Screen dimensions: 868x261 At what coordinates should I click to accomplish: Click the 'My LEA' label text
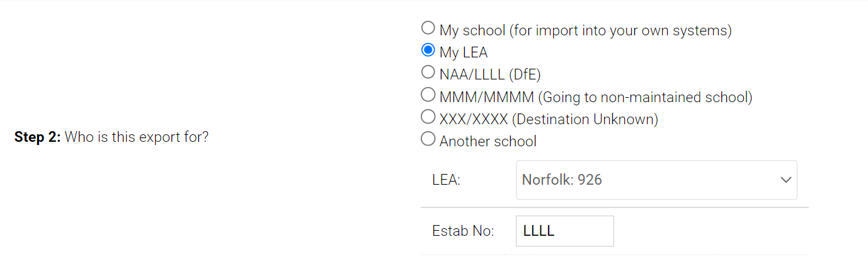pos(464,53)
